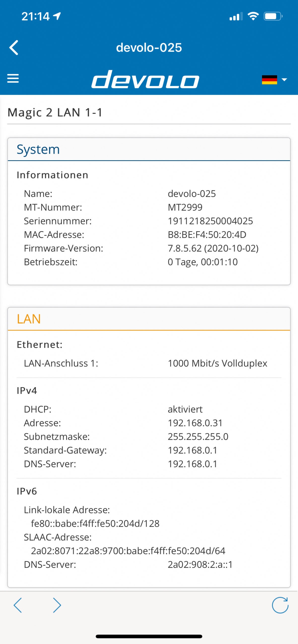Tap the home indicator bar

point(149,636)
